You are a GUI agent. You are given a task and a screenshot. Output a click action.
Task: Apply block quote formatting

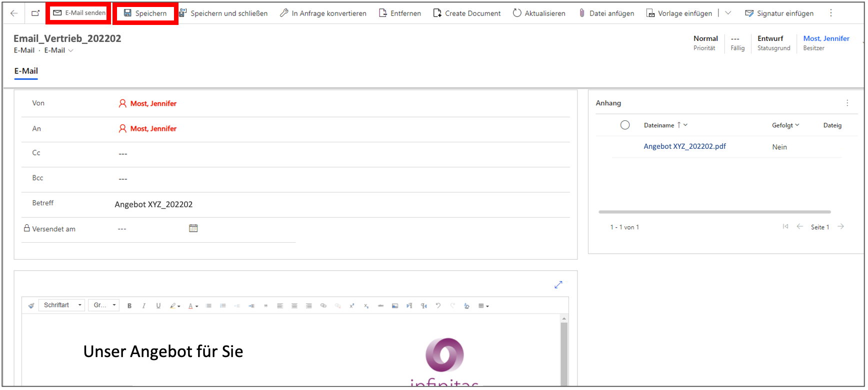click(265, 306)
